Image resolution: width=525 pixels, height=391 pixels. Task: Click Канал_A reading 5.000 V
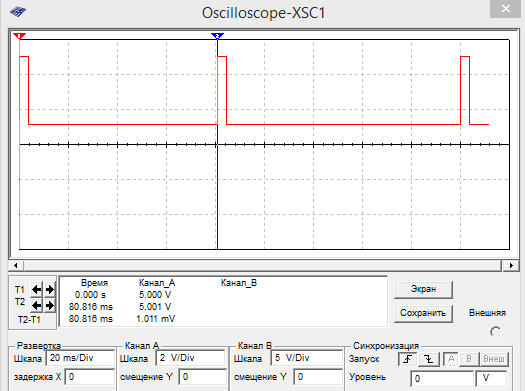point(155,295)
